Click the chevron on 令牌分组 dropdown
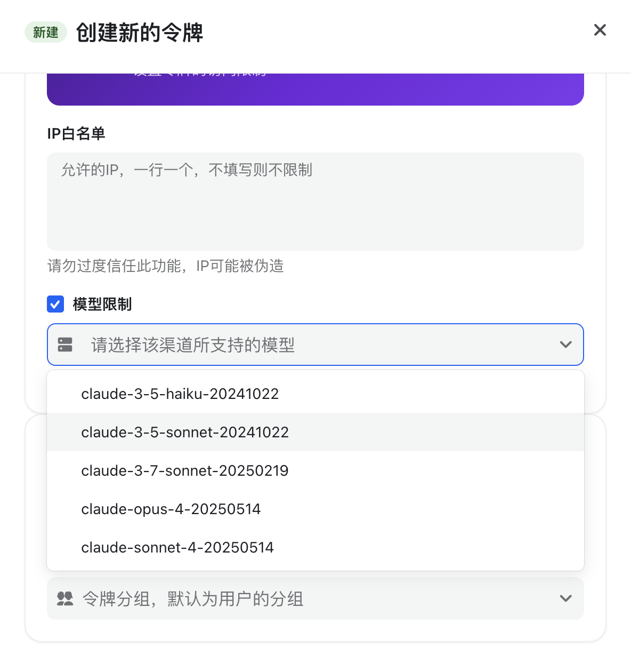Screen dimensions: 631x672 click(x=566, y=598)
